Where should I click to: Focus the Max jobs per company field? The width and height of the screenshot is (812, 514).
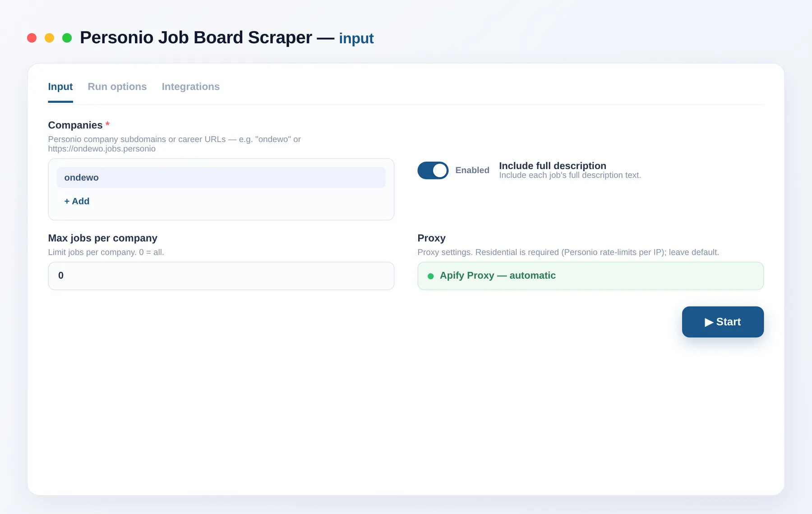[x=221, y=276]
